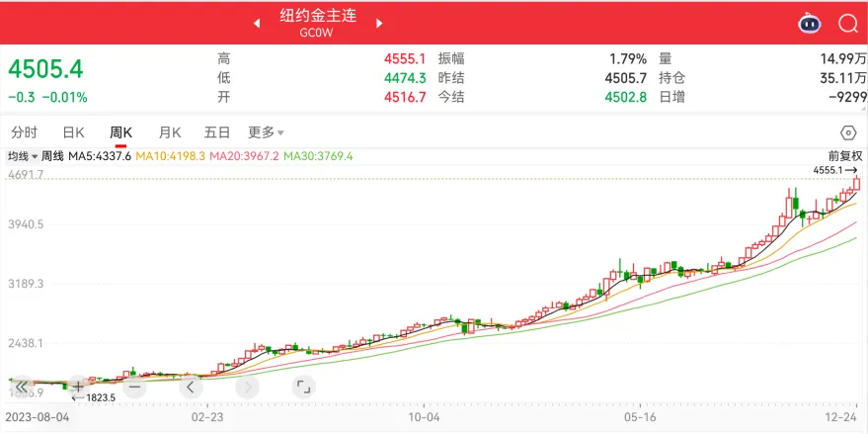Click the search magnifier icon

click(x=847, y=24)
